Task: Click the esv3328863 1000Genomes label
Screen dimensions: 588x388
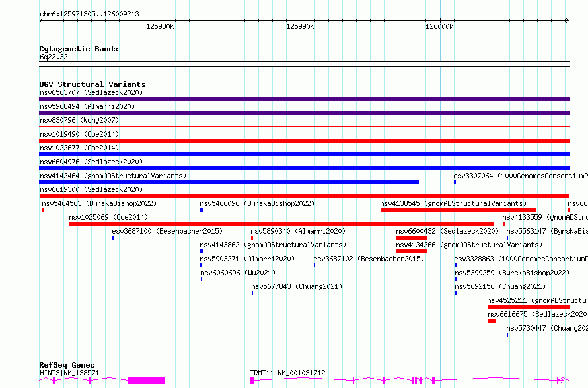Action: coord(521,259)
